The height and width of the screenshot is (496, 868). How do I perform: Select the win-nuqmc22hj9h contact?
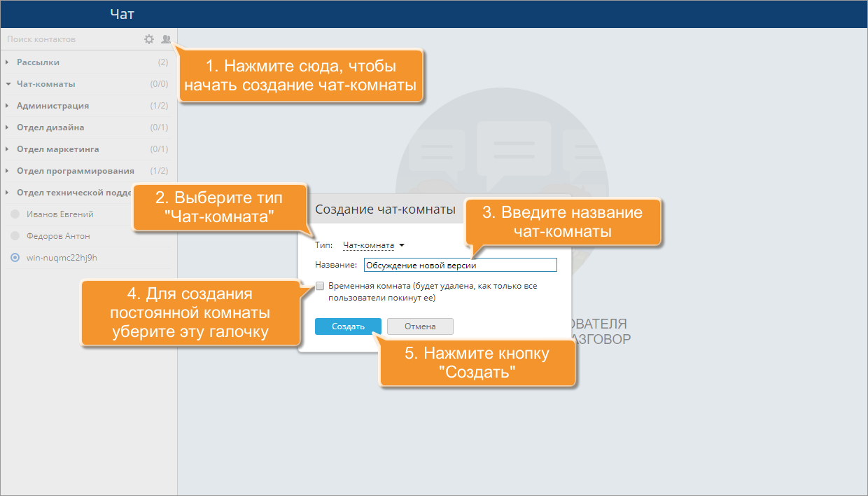61,258
